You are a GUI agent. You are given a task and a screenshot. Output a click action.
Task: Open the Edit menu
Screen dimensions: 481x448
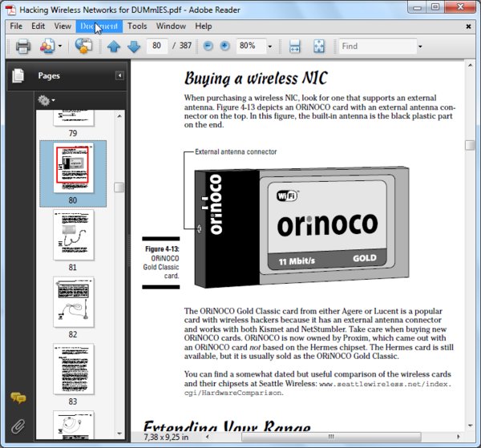pyautogui.click(x=38, y=26)
